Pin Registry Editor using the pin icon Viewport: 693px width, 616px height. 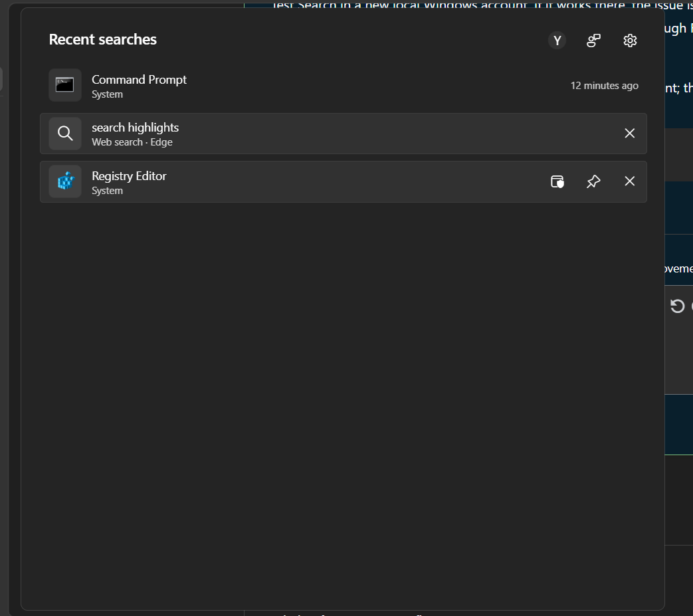593,181
